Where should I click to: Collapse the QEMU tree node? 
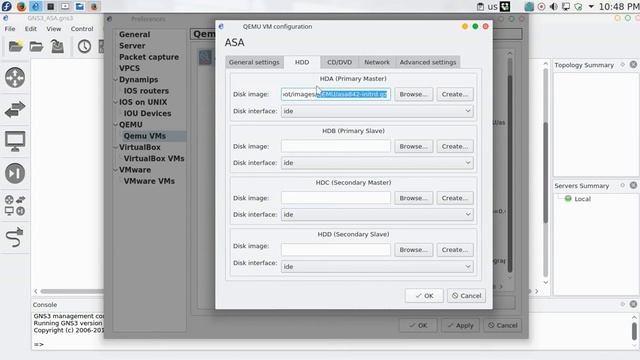(x=116, y=124)
